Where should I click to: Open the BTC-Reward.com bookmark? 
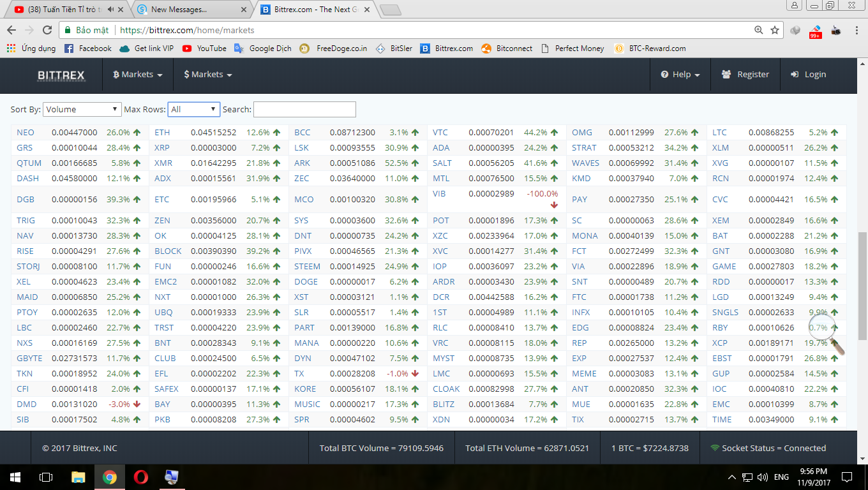pos(650,48)
